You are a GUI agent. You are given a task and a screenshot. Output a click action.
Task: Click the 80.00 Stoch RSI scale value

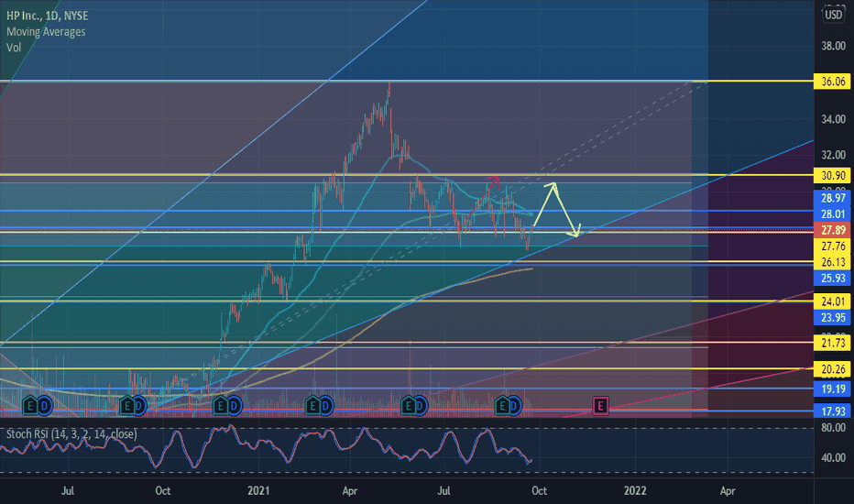tap(833, 428)
